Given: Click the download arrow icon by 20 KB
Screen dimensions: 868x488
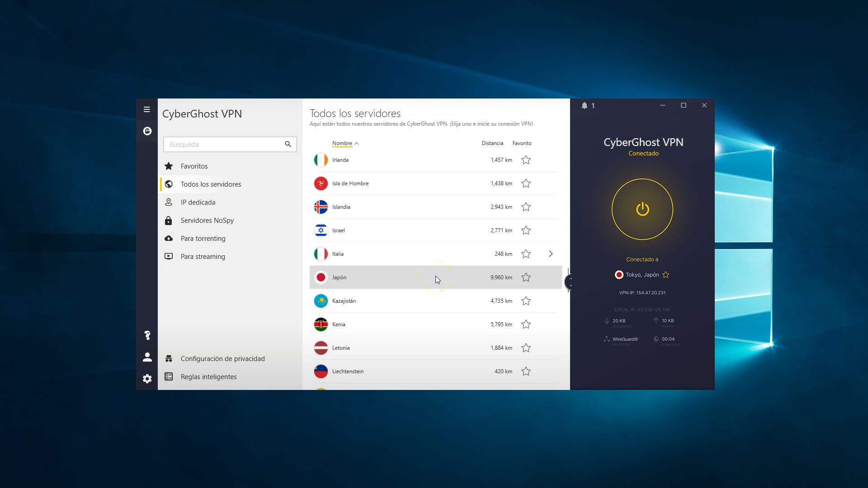Looking at the screenshot, I should coord(607,321).
